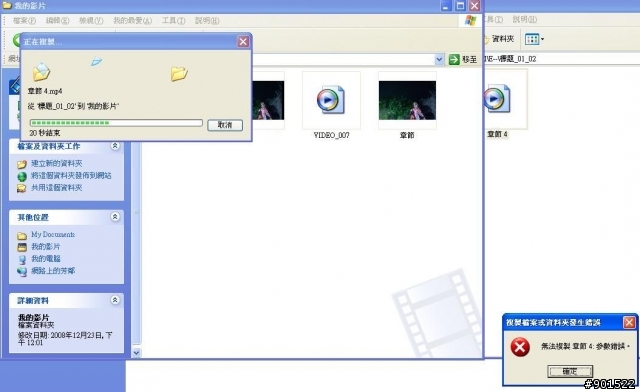640x392 pixels.
Task: Open the 我的最愛 menu
Action: (132, 20)
